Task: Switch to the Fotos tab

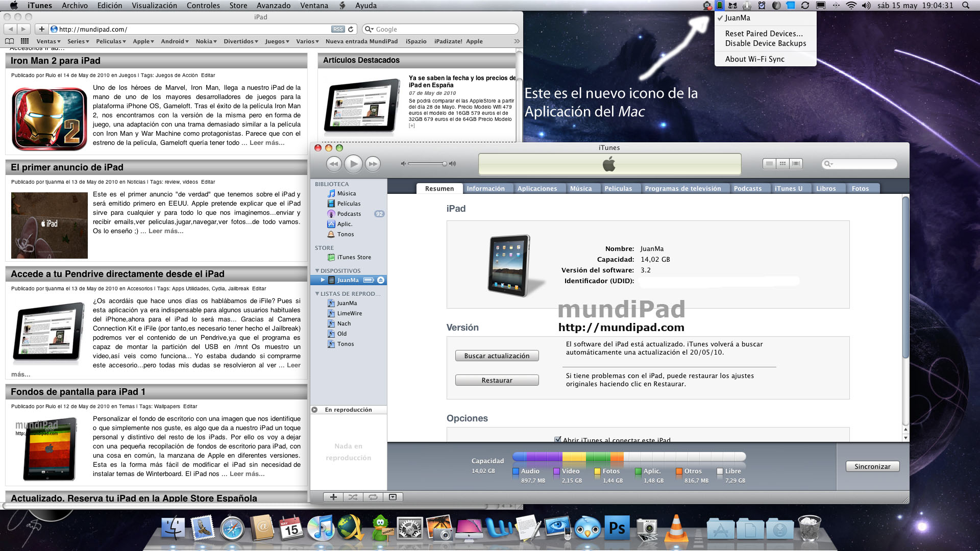Action: coord(860,189)
